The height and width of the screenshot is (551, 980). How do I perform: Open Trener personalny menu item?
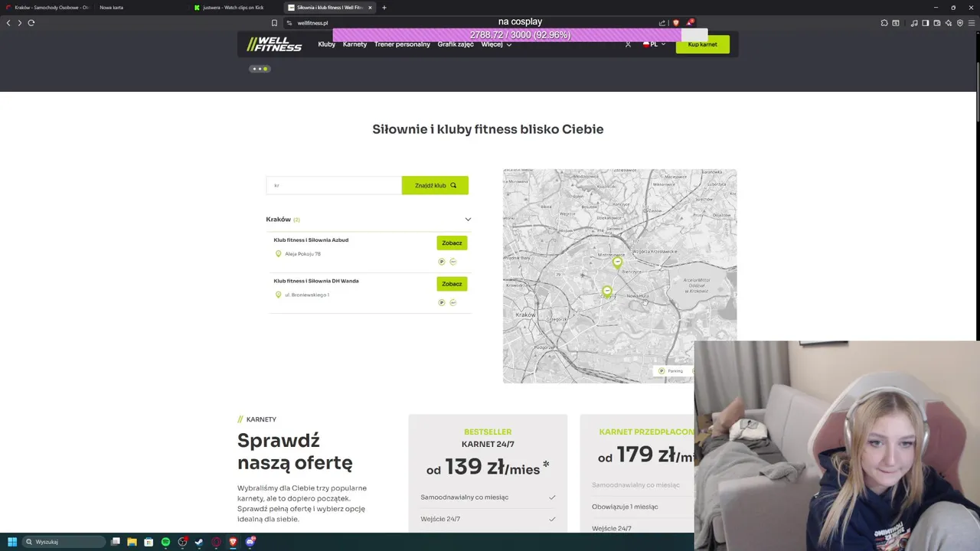tap(402, 44)
